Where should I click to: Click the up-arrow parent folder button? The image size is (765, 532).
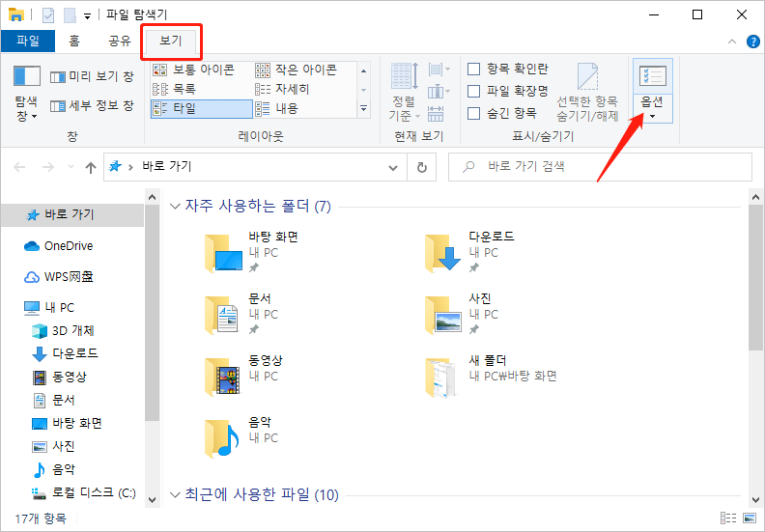click(91, 167)
